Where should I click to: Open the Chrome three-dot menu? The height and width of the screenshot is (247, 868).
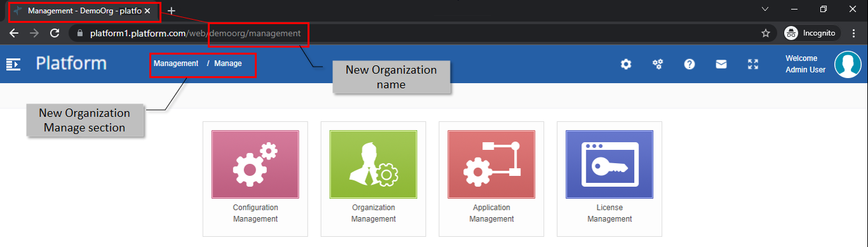[854, 33]
